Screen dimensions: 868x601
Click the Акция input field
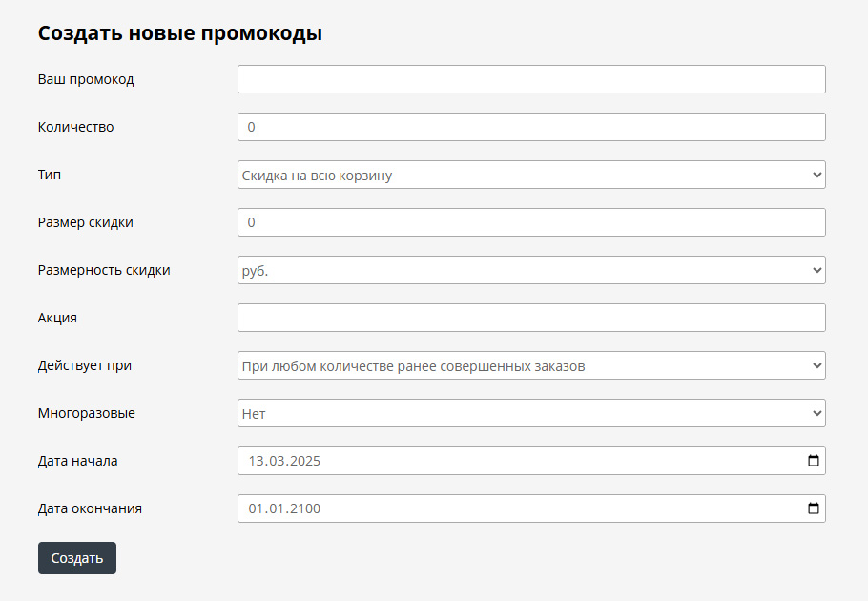pos(530,317)
